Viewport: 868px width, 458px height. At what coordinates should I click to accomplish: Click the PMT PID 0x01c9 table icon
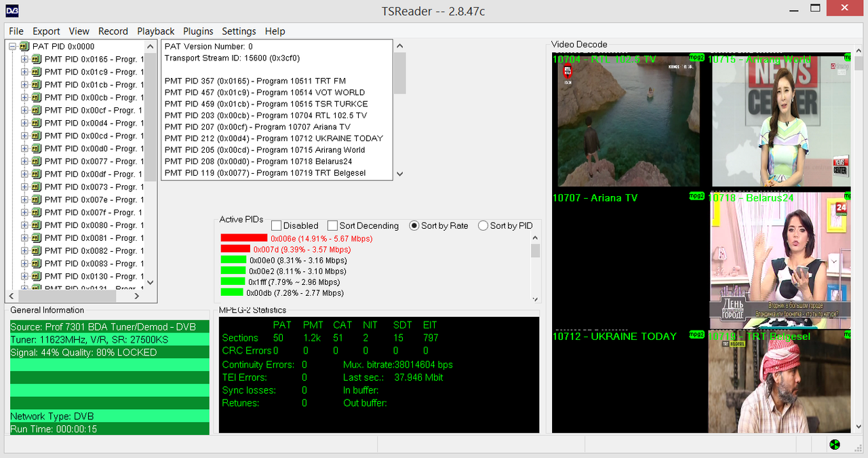(x=37, y=72)
